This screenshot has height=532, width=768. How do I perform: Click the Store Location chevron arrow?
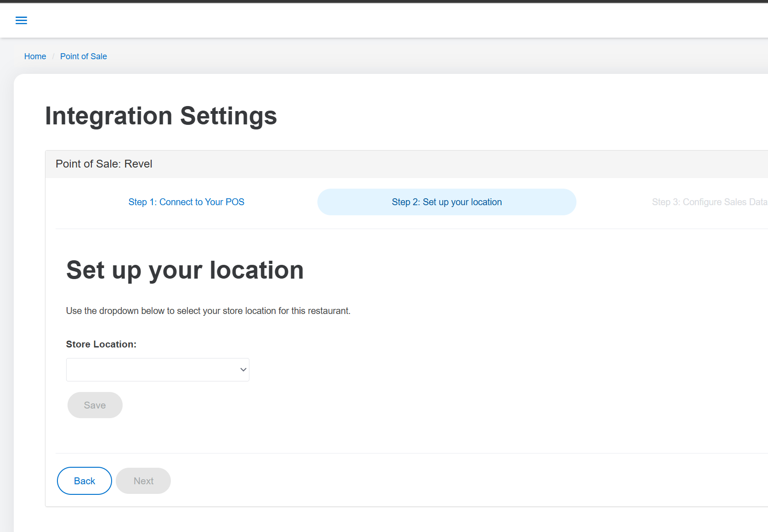tap(243, 370)
